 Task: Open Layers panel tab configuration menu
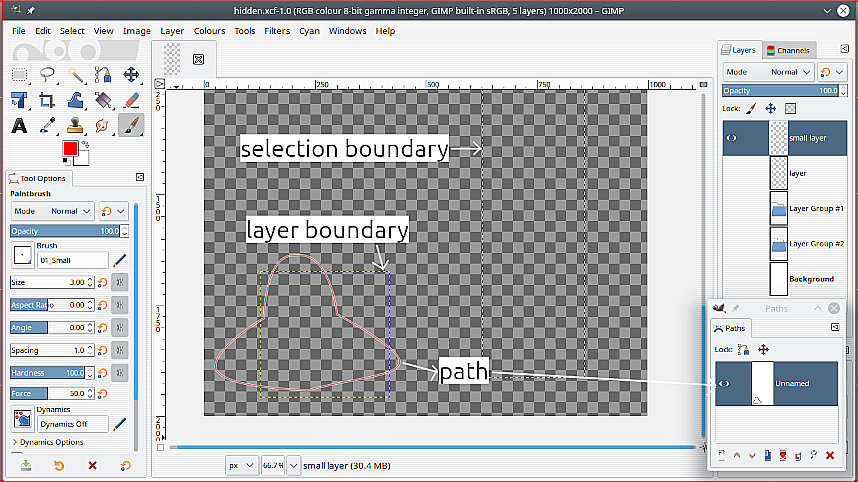pyautogui.click(x=844, y=49)
